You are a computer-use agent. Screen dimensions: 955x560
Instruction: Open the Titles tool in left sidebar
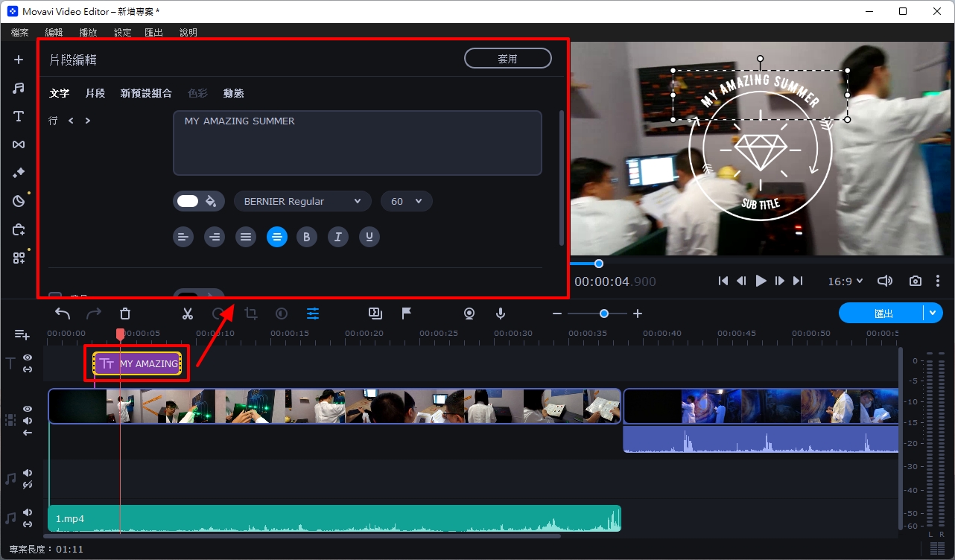(x=19, y=116)
